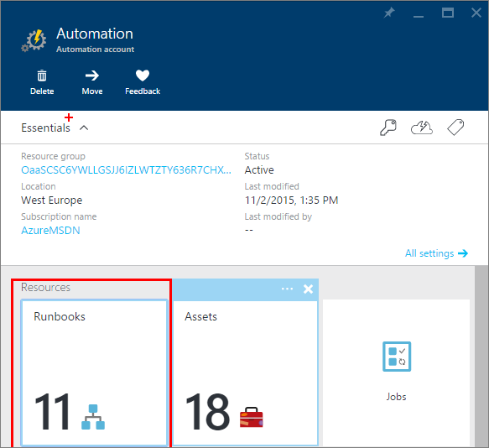Pin the blade with the pin icon

click(x=389, y=13)
